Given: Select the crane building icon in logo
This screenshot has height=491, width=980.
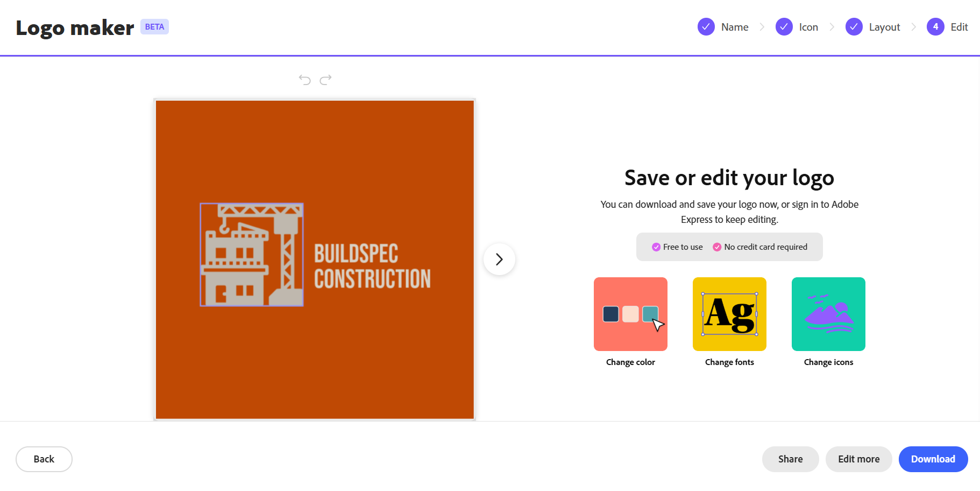Looking at the screenshot, I should 252,255.
